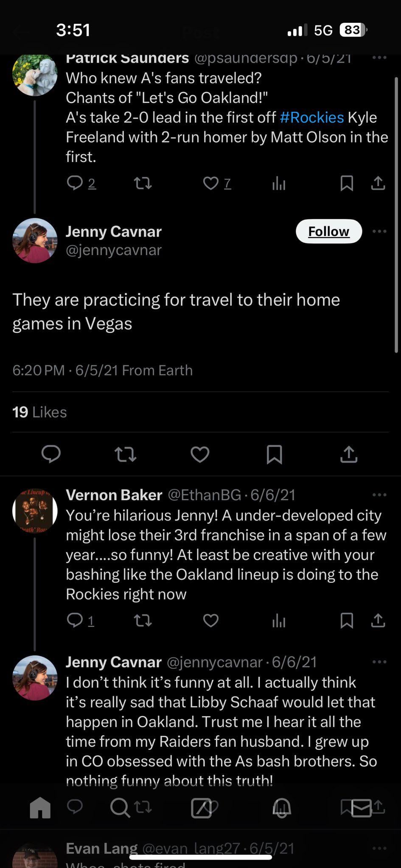This screenshot has width=401, height=868.
Task: Open more options on Vernon Baker's reply
Action: click(379, 495)
